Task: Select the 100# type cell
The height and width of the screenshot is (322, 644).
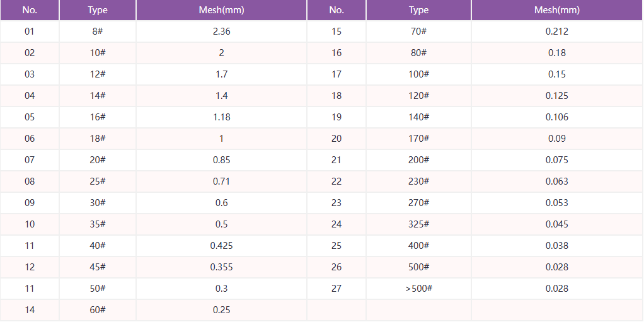Action: coord(418,74)
